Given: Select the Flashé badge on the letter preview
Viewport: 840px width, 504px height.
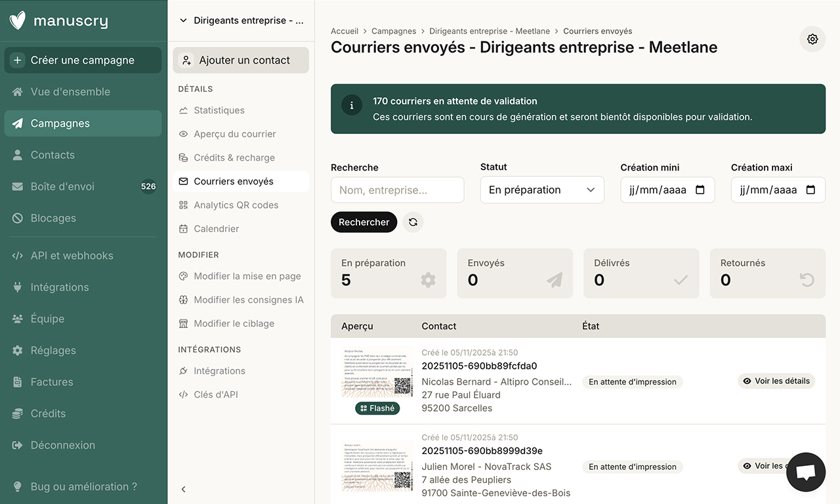Looking at the screenshot, I should click(377, 408).
